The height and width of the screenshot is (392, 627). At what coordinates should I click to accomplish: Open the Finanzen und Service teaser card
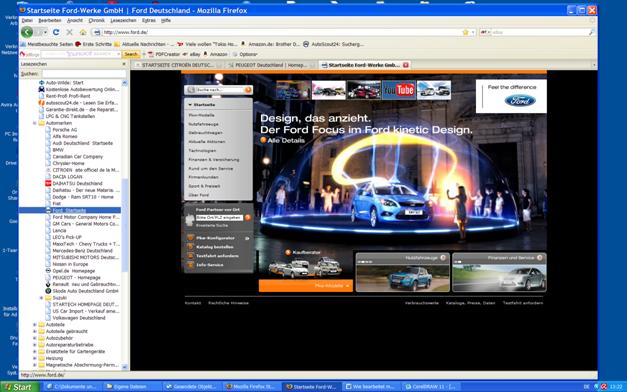pos(499,272)
